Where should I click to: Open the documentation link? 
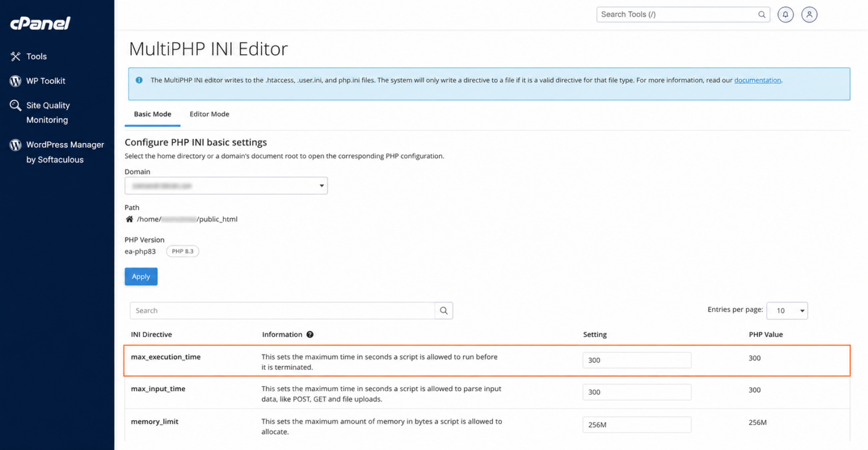coord(757,80)
